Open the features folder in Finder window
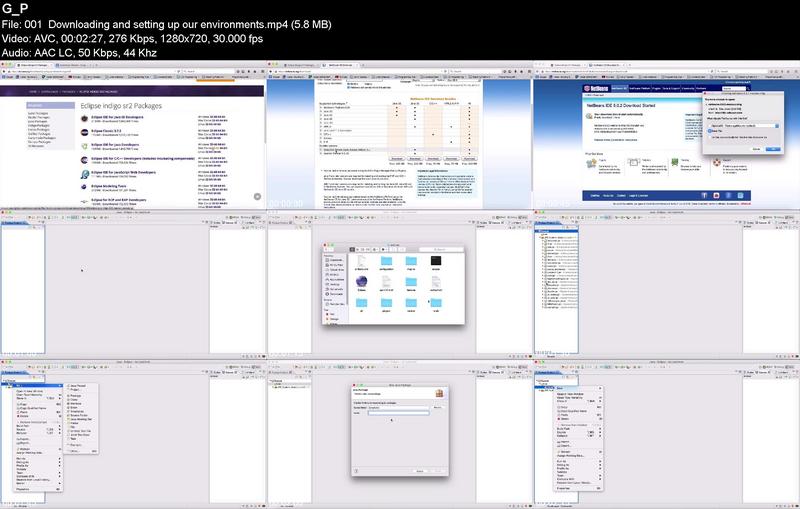The image size is (800, 509). [x=411, y=283]
